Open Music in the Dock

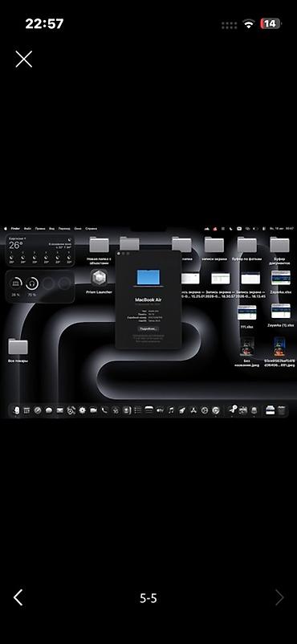[x=171, y=410]
